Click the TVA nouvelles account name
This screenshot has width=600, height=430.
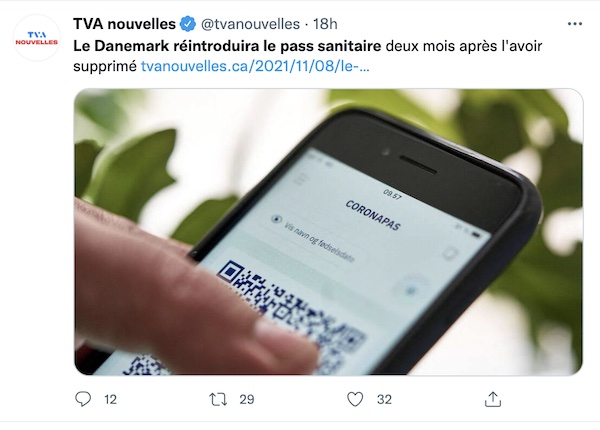[124, 24]
